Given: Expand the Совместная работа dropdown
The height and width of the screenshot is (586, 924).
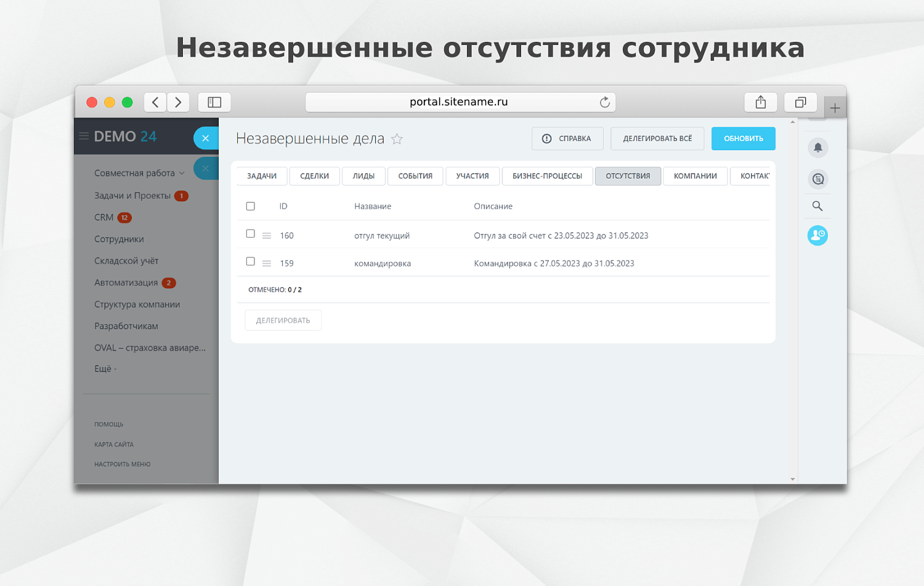Looking at the screenshot, I should [x=182, y=173].
